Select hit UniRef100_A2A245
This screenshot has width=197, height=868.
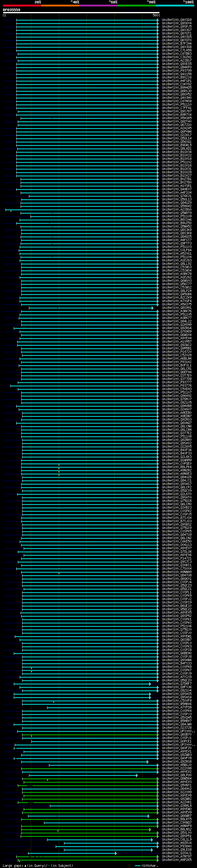click(177, 128)
